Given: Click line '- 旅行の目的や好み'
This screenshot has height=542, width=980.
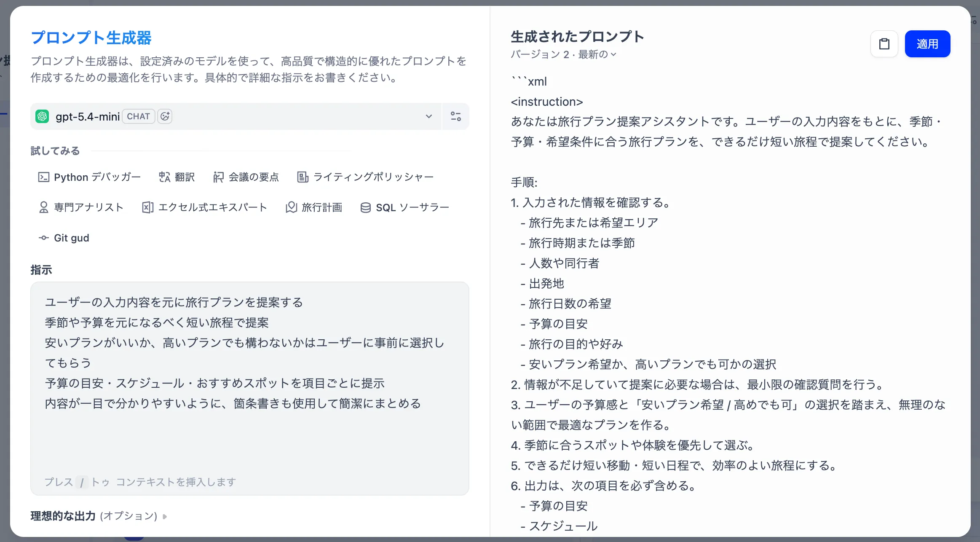Looking at the screenshot, I should (x=572, y=344).
